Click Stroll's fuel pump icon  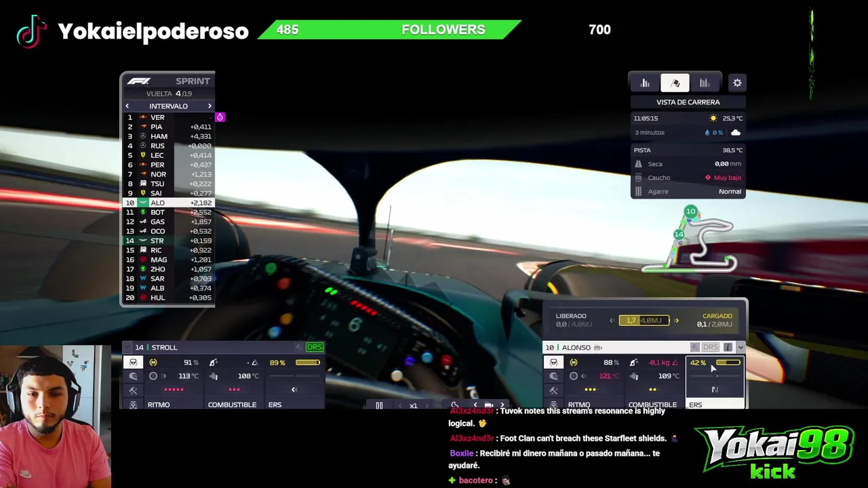point(213,363)
